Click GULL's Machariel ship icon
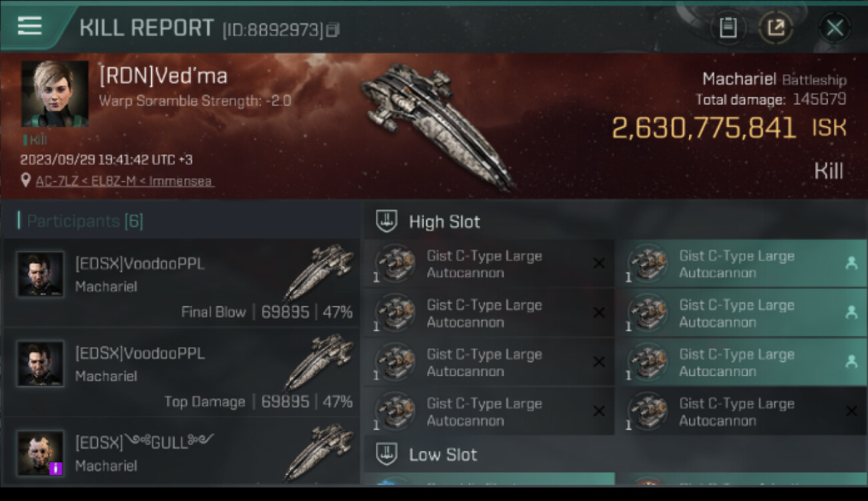868x501 pixels. (x=318, y=453)
